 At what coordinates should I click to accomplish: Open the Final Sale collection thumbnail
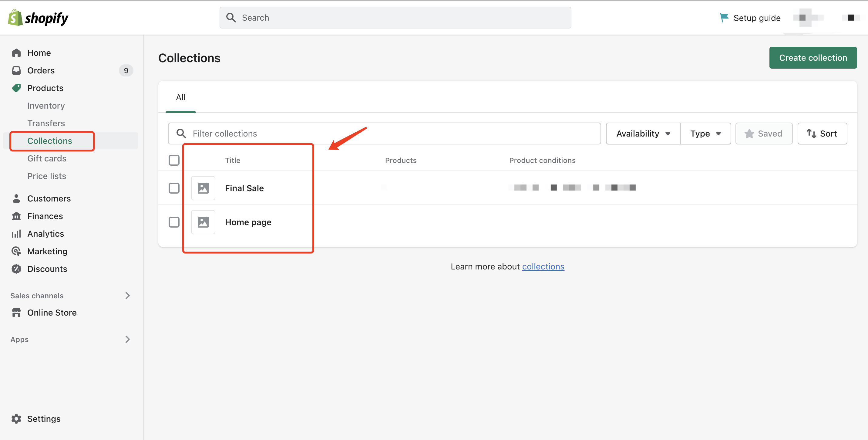[x=203, y=188]
